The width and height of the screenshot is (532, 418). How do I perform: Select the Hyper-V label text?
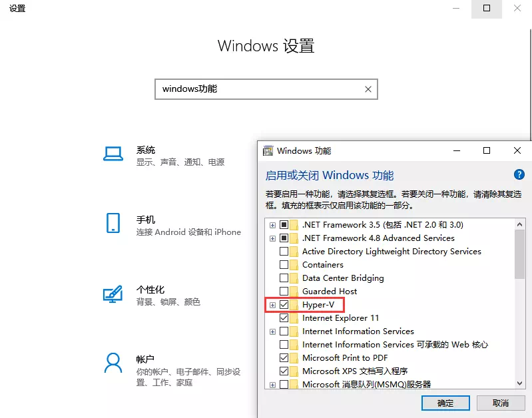[318, 305]
